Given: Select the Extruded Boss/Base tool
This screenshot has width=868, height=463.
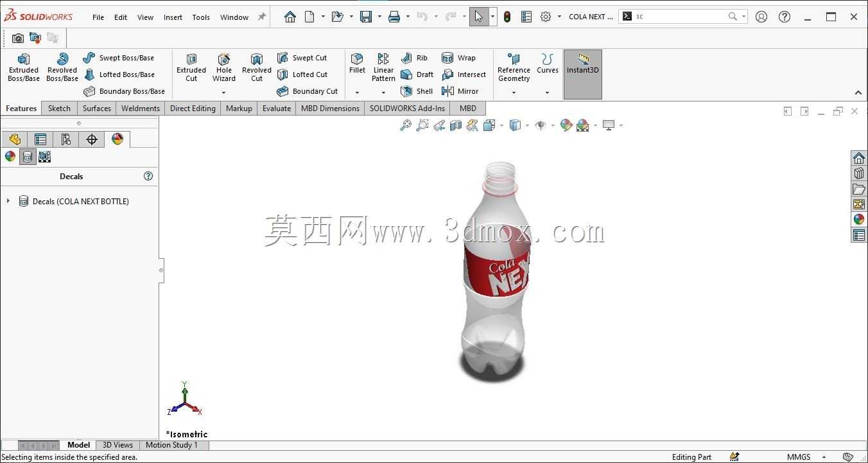Looking at the screenshot, I should [x=24, y=67].
